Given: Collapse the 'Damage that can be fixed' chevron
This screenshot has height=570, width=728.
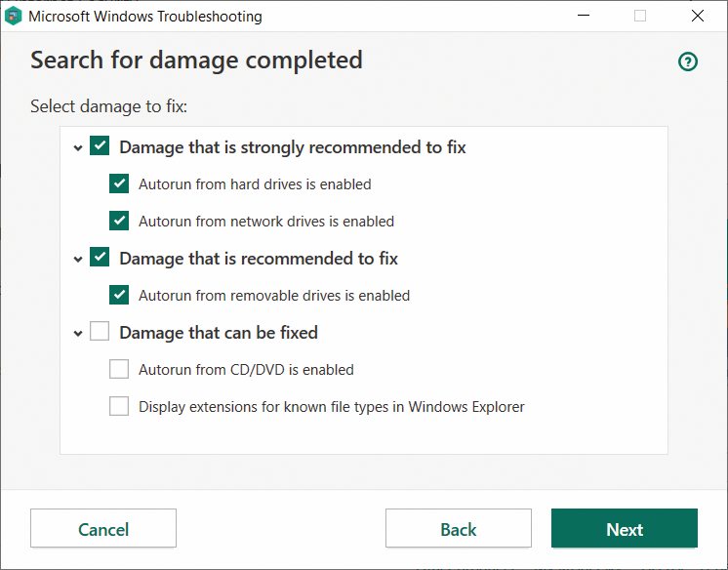Looking at the screenshot, I should (78, 334).
